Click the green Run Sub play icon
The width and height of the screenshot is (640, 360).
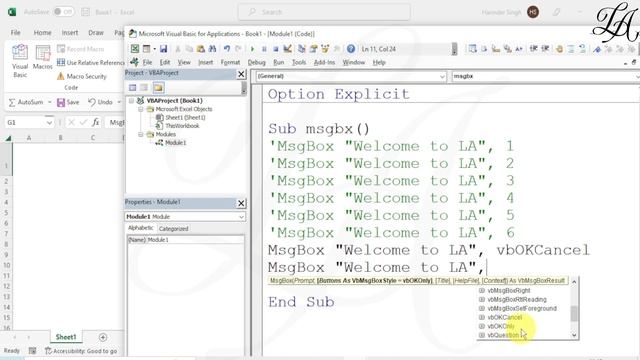pyautogui.click(x=252, y=49)
